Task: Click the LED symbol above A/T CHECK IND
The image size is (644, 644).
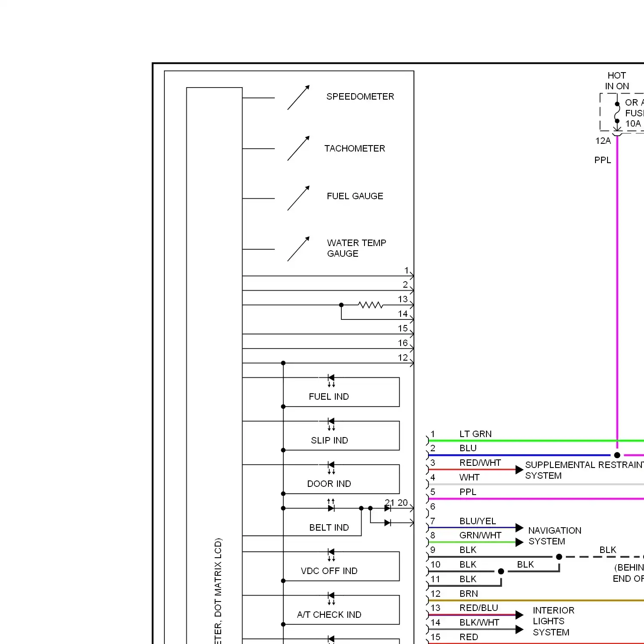Action: pos(331,598)
